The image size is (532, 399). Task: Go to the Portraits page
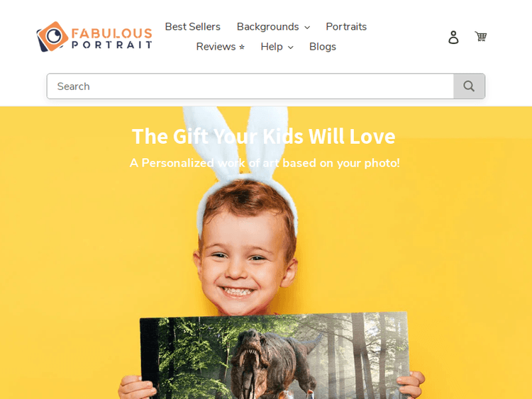346,26
